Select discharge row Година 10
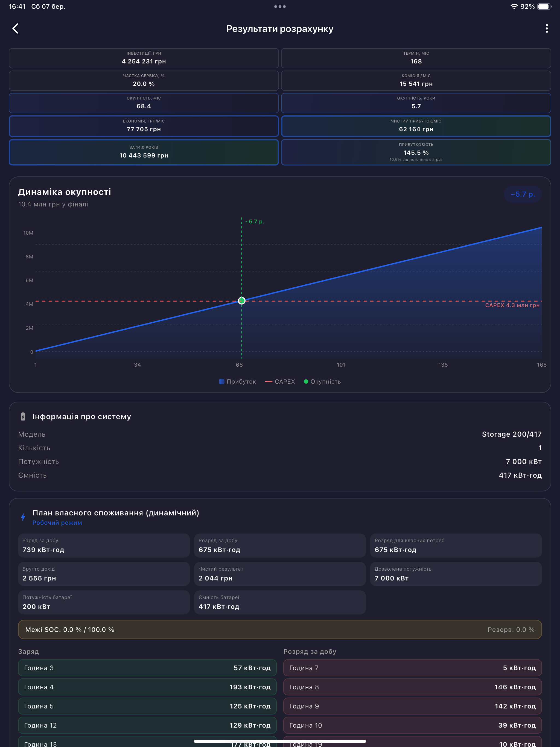The image size is (560, 747). point(412,725)
